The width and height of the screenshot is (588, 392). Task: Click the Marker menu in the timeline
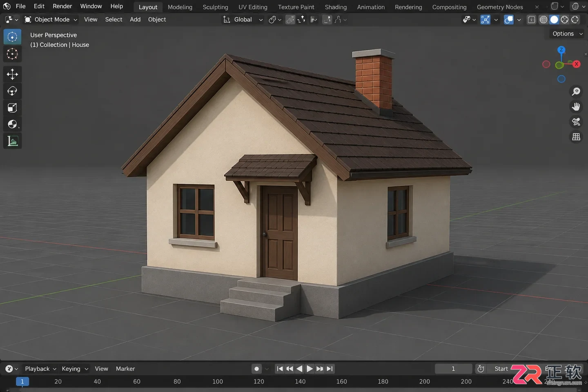coord(125,369)
